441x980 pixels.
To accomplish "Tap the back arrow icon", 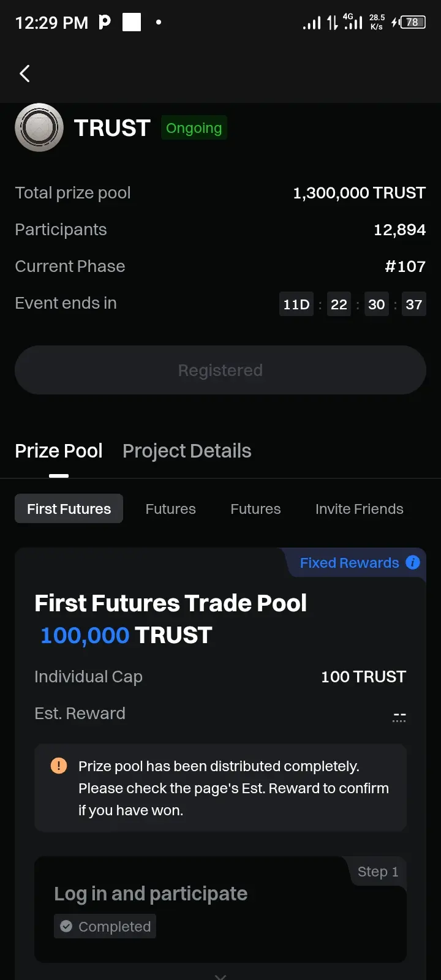I will pyautogui.click(x=24, y=73).
